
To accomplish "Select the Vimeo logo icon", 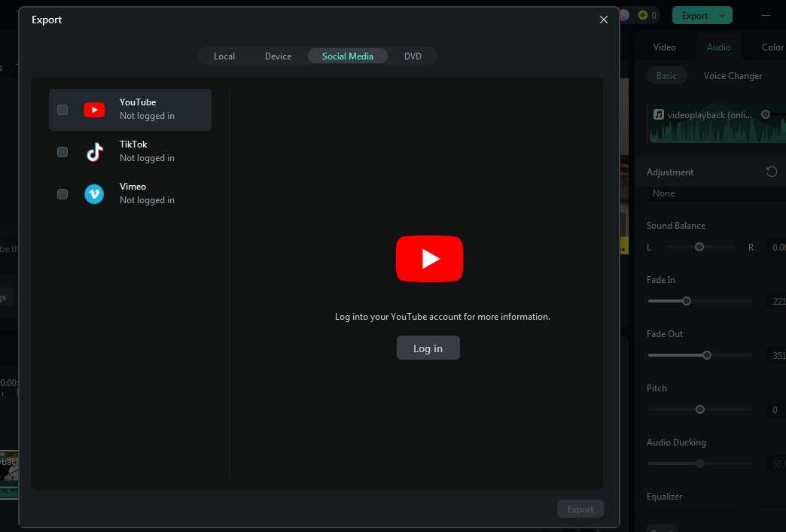I will [94, 194].
